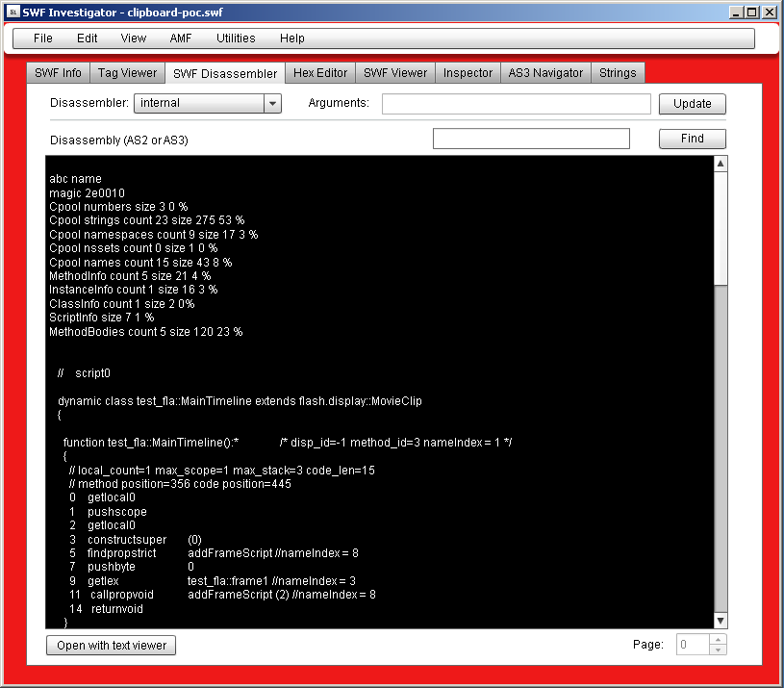Click the Update button

692,104
